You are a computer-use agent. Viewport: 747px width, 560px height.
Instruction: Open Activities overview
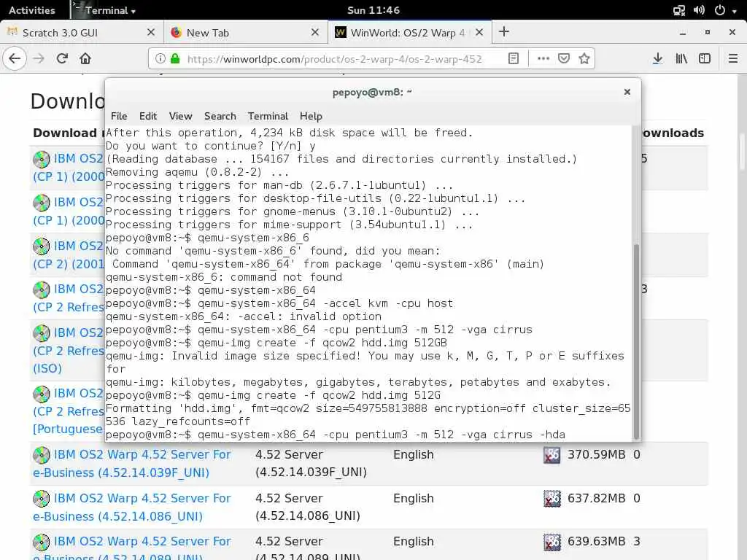tap(32, 10)
